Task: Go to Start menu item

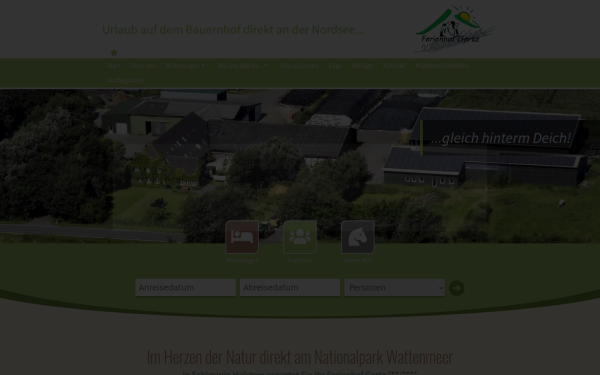Action: tap(114, 65)
